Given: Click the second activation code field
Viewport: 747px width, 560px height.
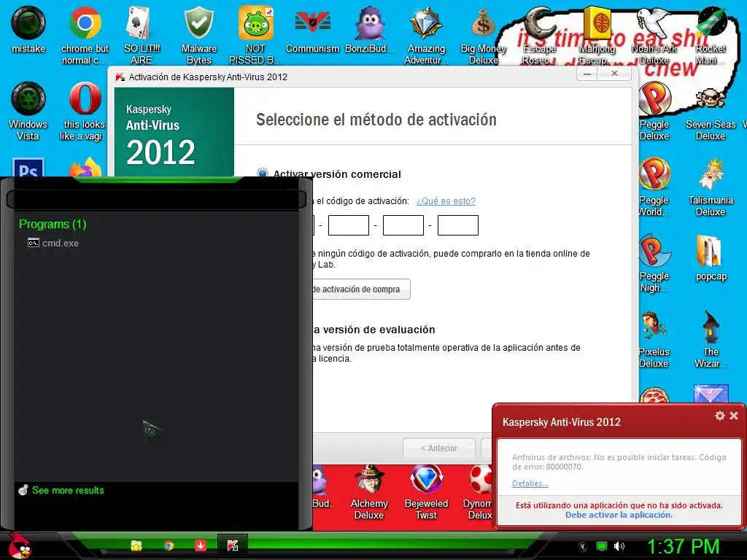Looking at the screenshot, I should click(x=349, y=225).
